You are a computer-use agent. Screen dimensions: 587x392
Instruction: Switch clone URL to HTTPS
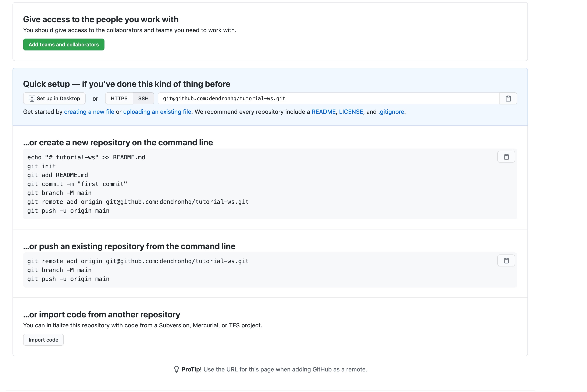coord(119,99)
